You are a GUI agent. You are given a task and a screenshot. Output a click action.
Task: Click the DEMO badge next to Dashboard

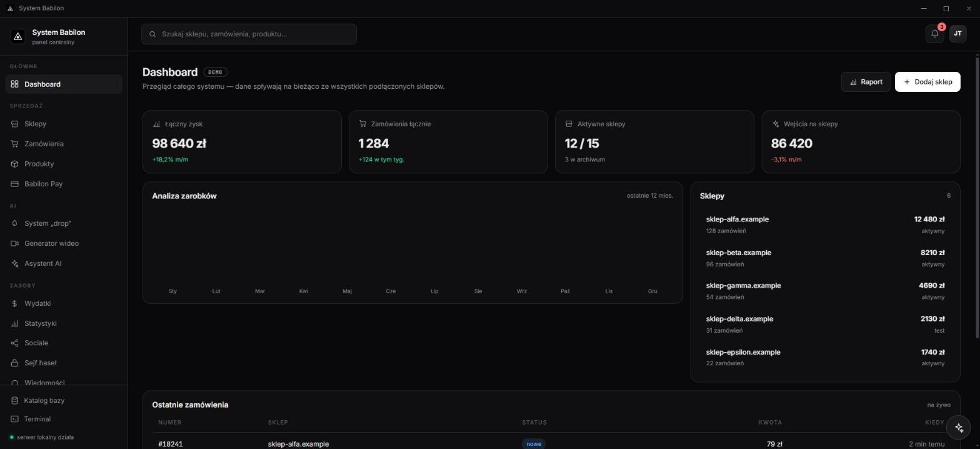[x=215, y=72]
